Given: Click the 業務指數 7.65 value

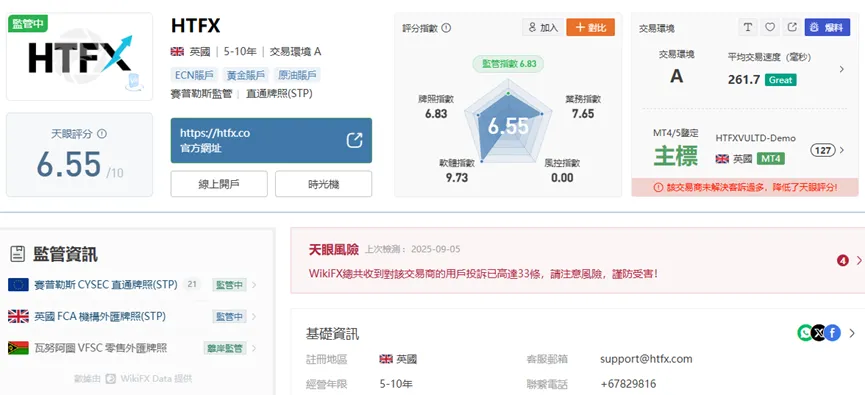Looking at the screenshot, I should tap(583, 114).
